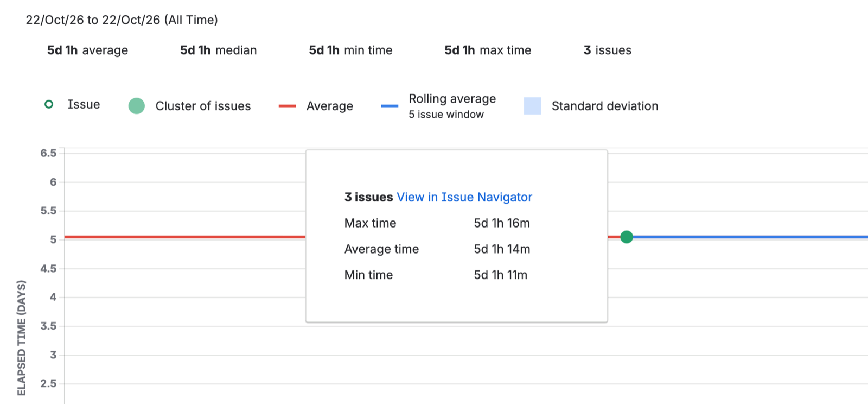868x404 pixels.
Task: Click the '5d 1h min time' statistic
Action: tap(350, 50)
